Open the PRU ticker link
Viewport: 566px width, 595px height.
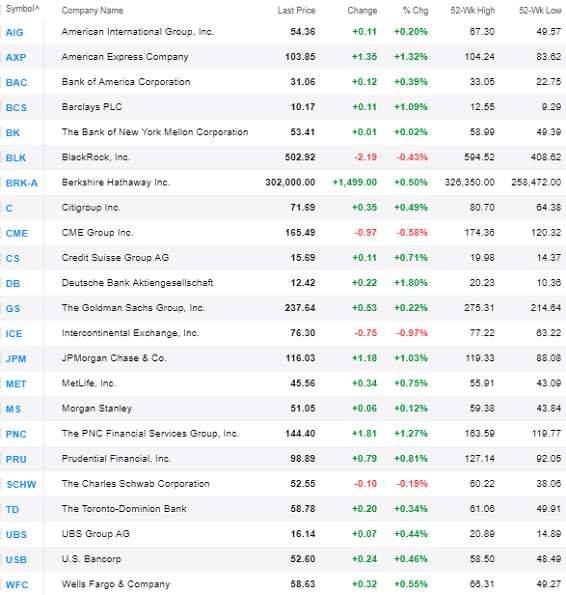(16, 459)
